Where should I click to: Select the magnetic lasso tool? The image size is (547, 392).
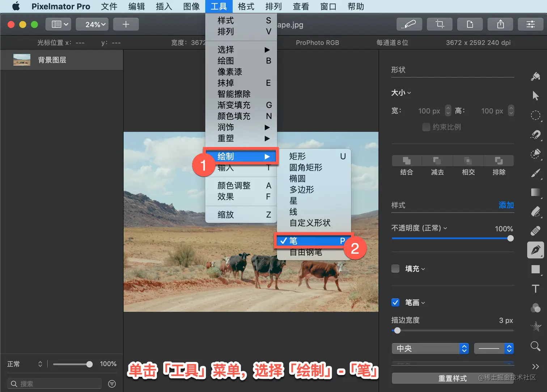pyautogui.click(x=535, y=135)
